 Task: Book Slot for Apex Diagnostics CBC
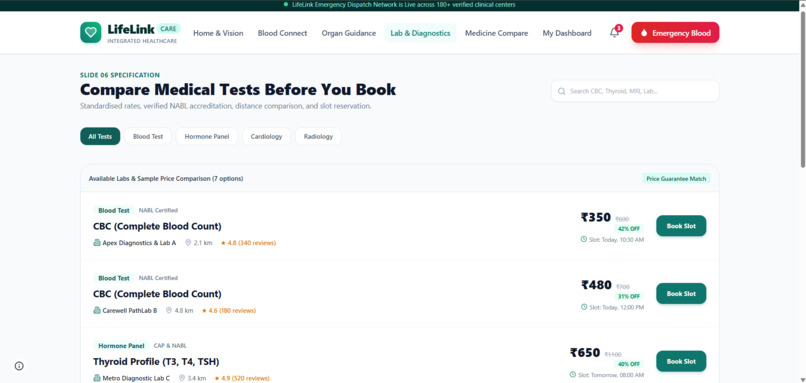(x=681, y=226)
